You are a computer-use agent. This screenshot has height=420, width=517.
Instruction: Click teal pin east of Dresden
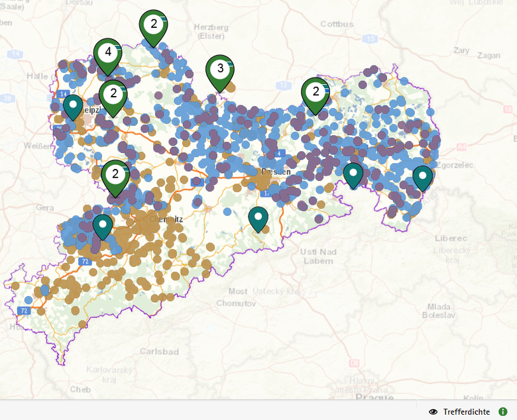coord(353,174)
